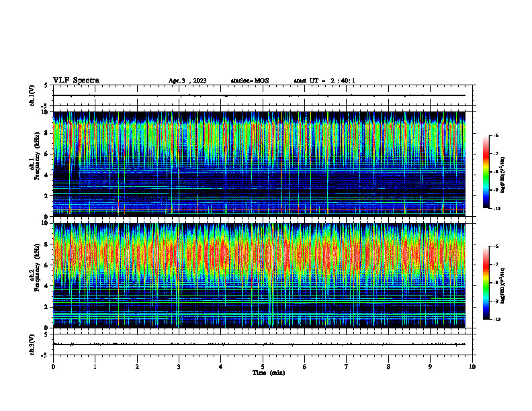Viewport: 532px width, 411px height.
Task: Click the "9" tick on the time axis
Action: (x=430, y=367)
